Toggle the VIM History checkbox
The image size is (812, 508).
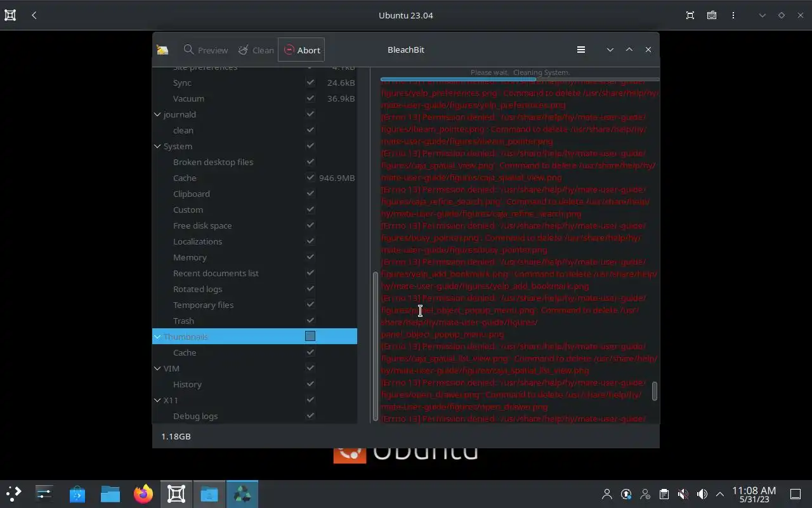[310, 384]
